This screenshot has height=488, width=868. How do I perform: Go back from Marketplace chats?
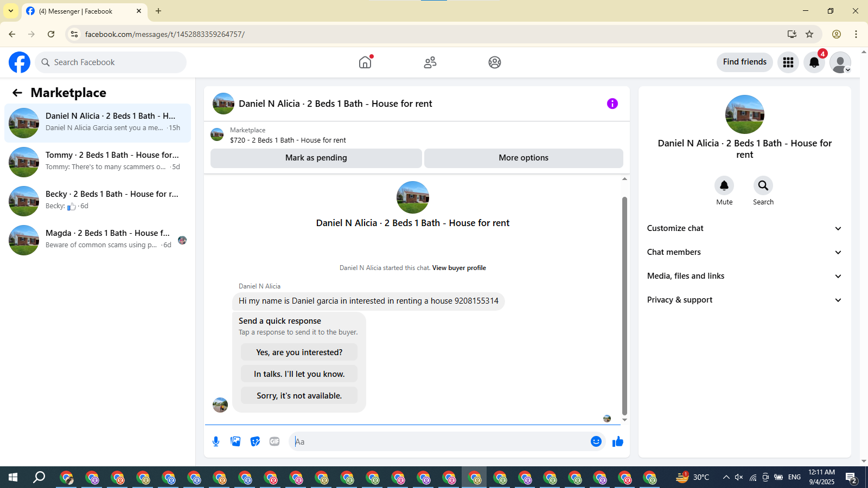coord(17,93)
